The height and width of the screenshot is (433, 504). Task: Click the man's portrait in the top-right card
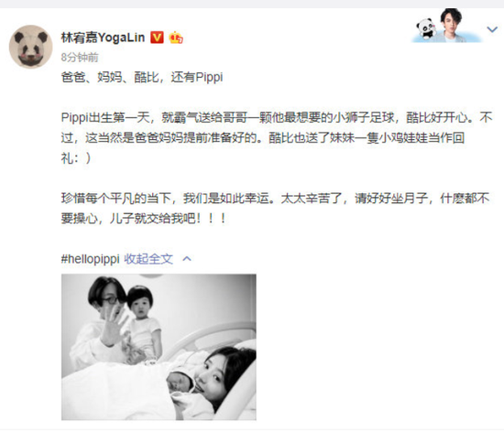pos(453,26)
